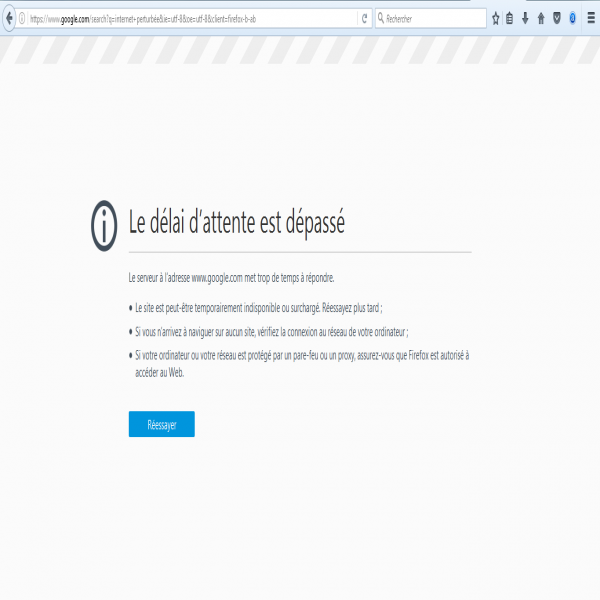Viewport: 600px width, 600px height.
Task: Click the text about www.google.com server response
Action: point(231,278)
